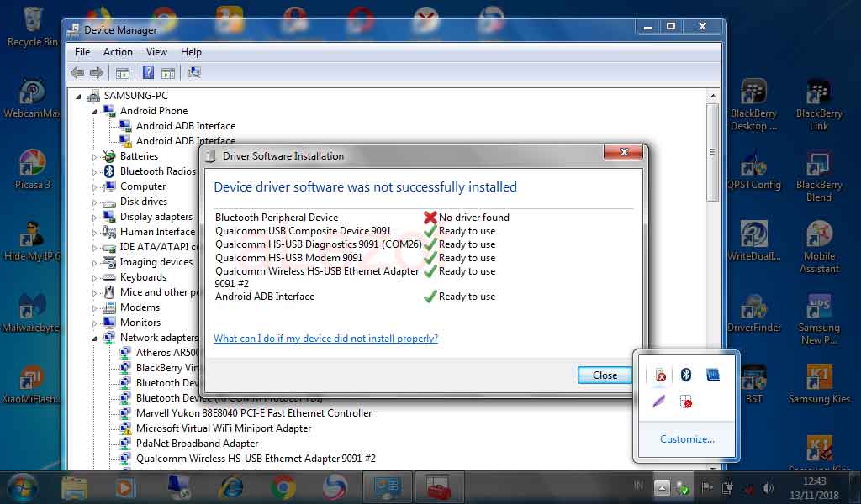This screenshot has height=504, width=861.
Task: Click the blue monitor icon in tray popup
Action: tap(713, 375)
